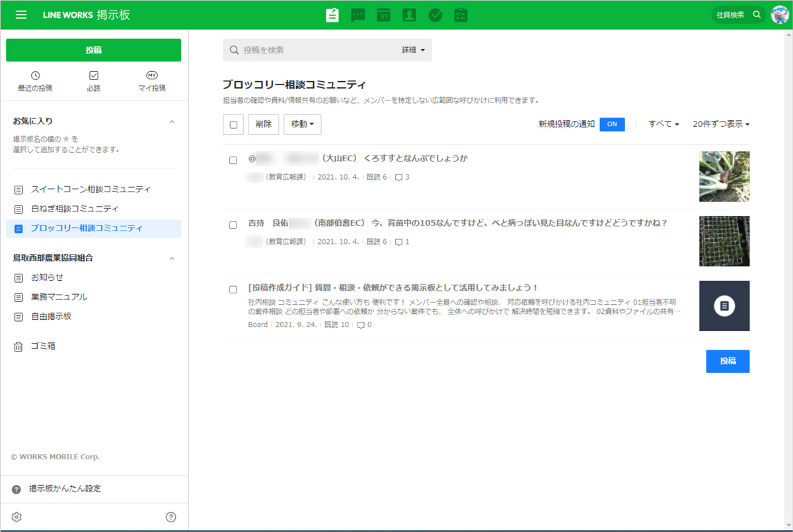Screen dimensions: 793x532
Task: Click the help question mark icon
Action: point(170,517)
